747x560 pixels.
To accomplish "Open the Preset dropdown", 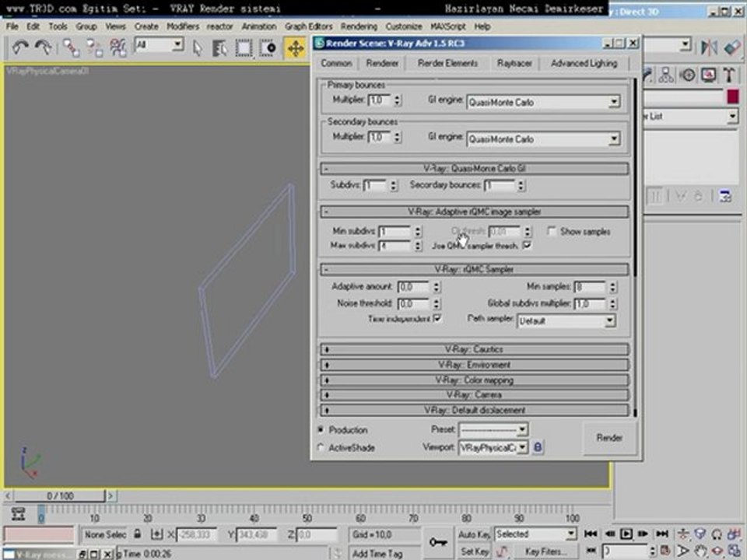I will (x=493, y=429).
